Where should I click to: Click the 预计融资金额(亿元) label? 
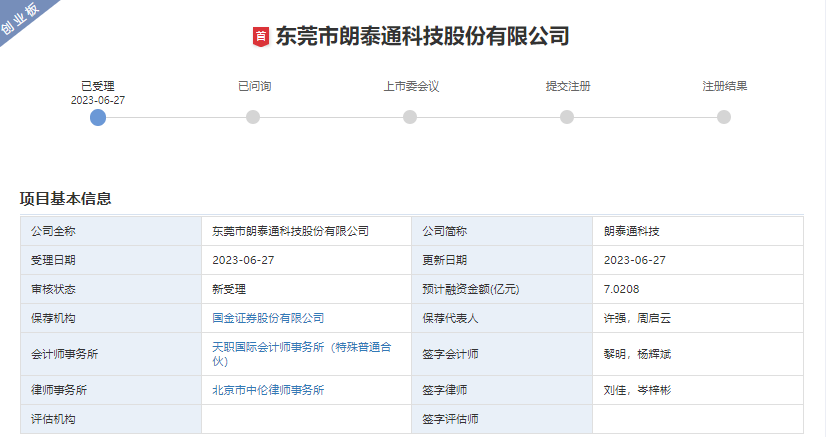[470, 289]
